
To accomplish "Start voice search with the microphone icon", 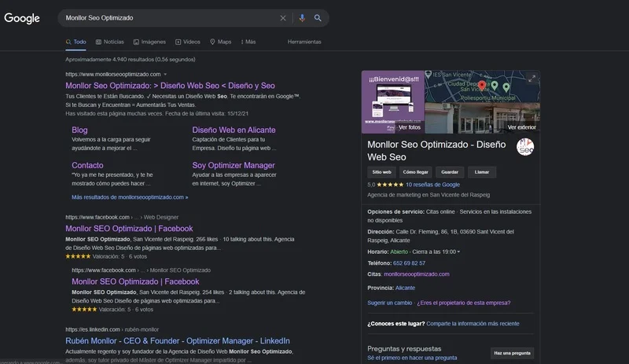I will click(x=302, y=17).
